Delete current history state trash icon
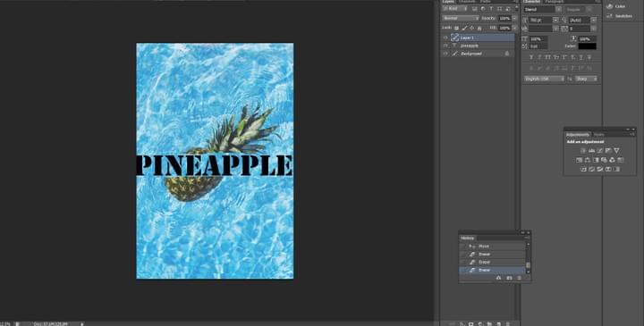Screen dimensions: 644x326 coord(519,278)
